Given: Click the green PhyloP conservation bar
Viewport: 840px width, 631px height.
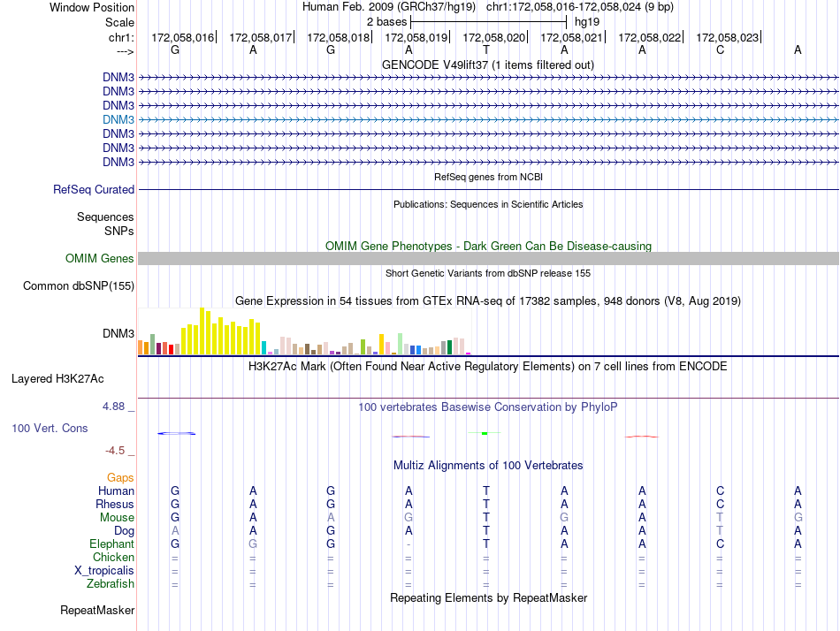Looking at the screenshot, I should (485, 433).
